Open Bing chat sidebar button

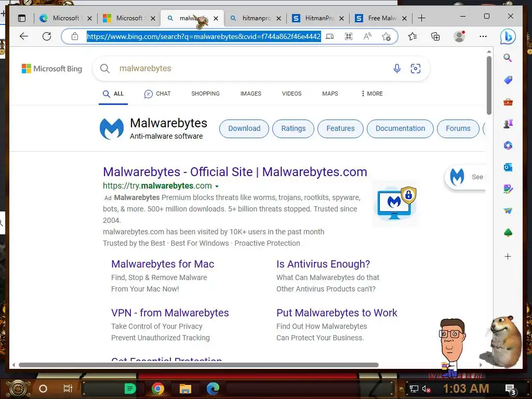tap(508, 37)
